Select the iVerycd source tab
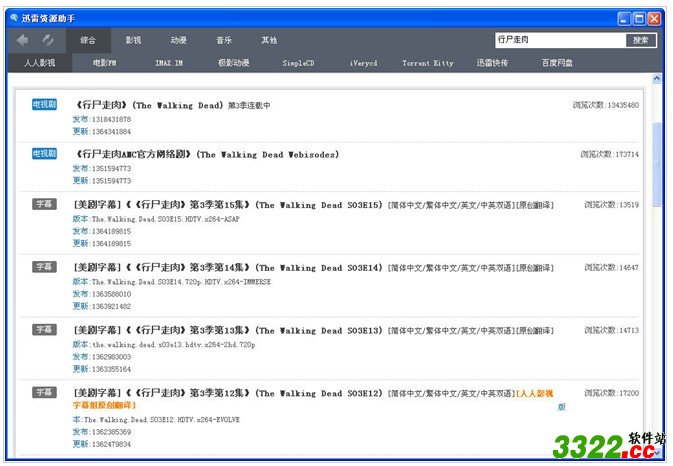 [364, 63]
